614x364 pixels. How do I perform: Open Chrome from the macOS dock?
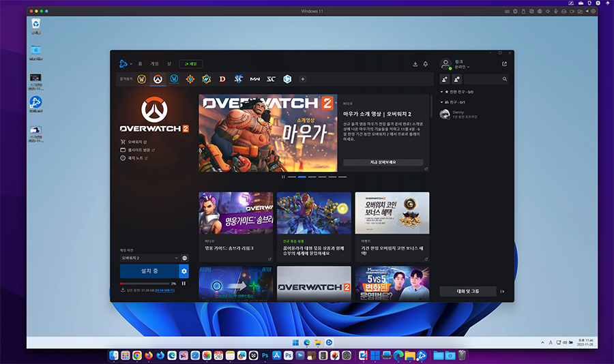(x=136, y=355)
